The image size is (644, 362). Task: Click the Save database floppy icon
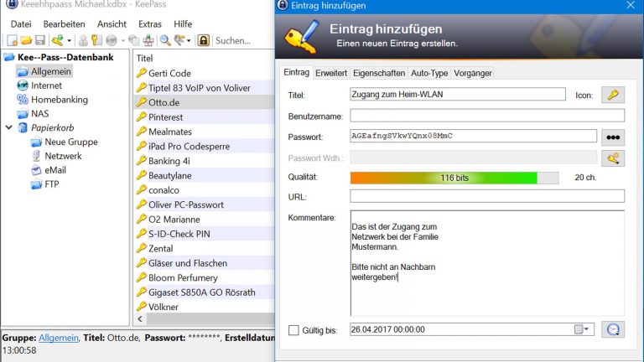pos(40,40)
